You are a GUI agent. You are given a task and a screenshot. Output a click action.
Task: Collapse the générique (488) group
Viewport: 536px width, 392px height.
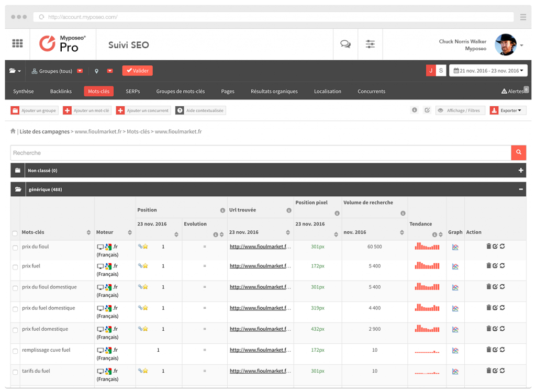(521, 189)
